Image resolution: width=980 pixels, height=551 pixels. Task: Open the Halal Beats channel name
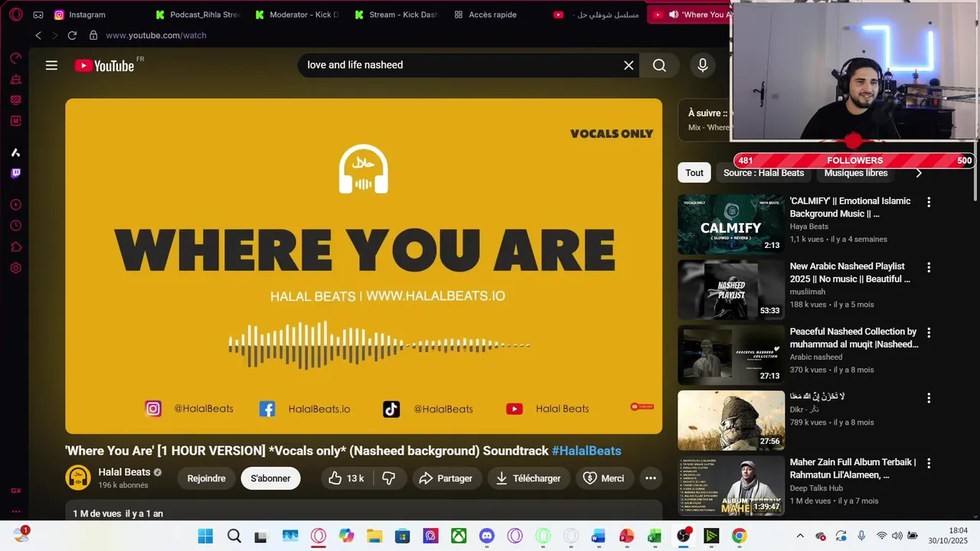pyautogui.click(x=124, y=472)
